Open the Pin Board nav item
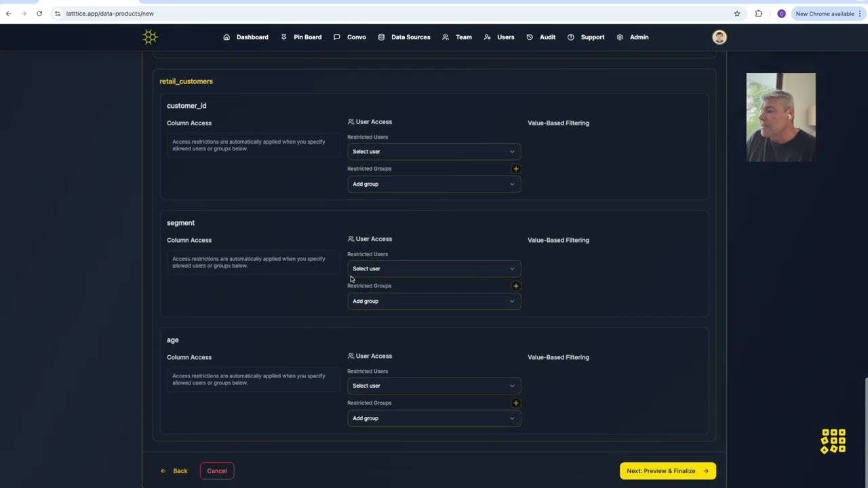Image resolution: width=868 pixels, height=488 pixels. (301, 37)
